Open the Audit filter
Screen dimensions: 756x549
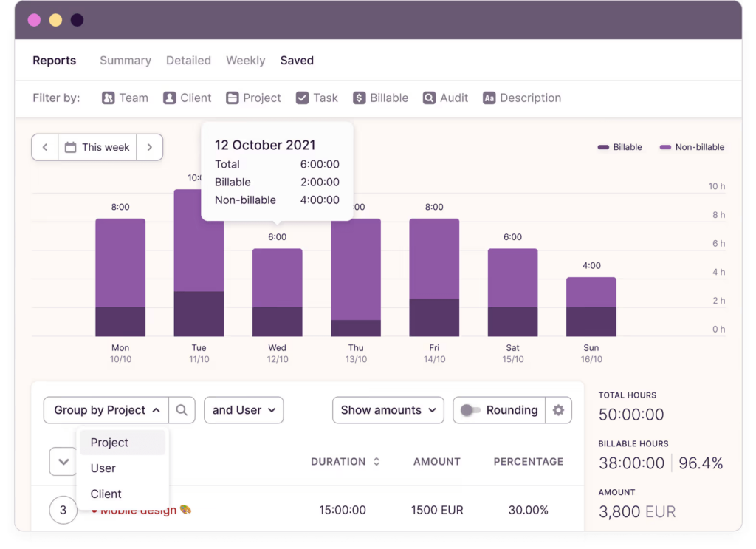445,98
